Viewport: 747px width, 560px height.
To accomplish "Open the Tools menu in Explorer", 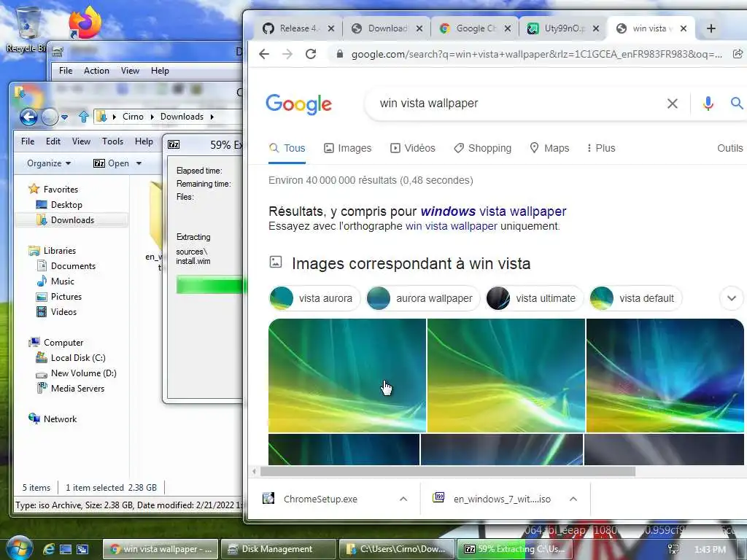I will point(112,141).
